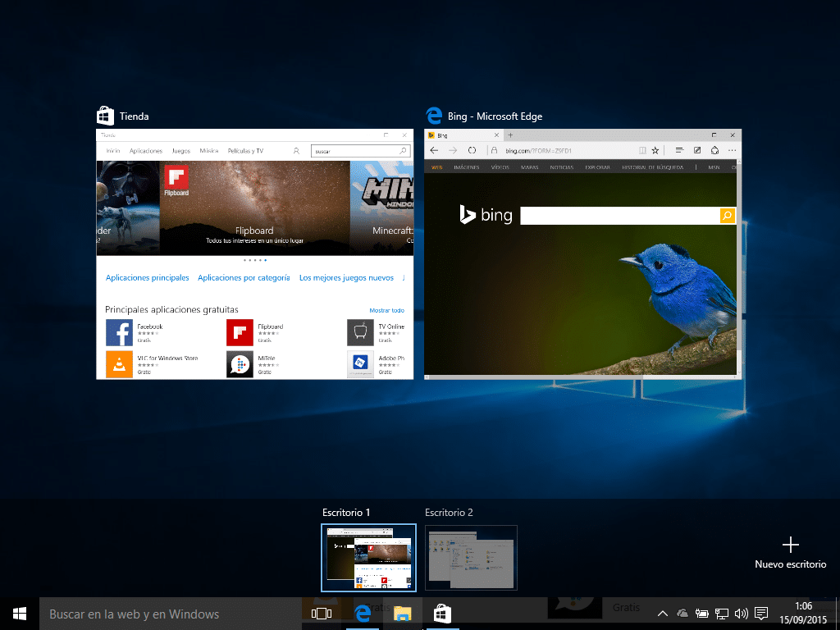
Task: Click the Edge page vertical scrollbar
Action: [x=739, y=267]
